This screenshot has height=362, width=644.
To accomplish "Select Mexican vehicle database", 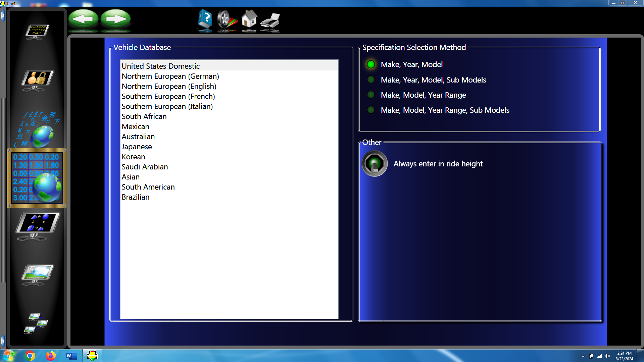I will pyautogui.click(x=229, y=126).
